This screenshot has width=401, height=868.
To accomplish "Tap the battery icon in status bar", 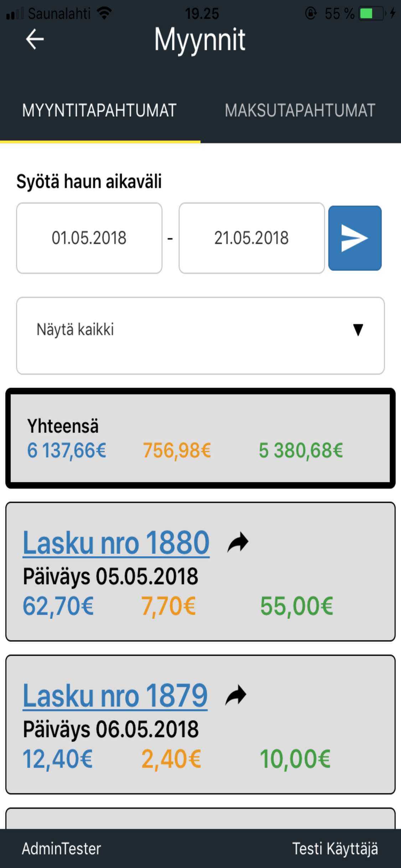I will click(372, 14).
